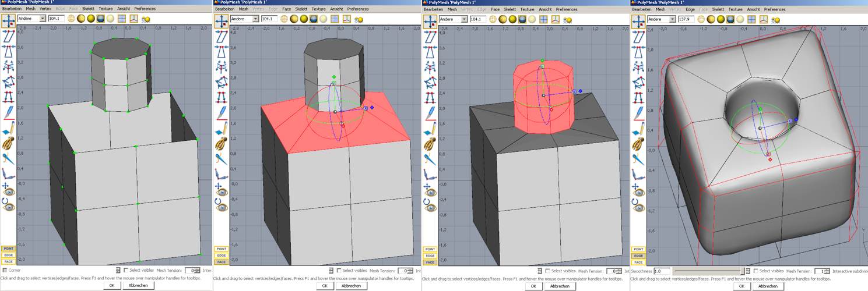Image resolution: width=868 pixels, height=291 pixels.
Task: Choose smooth shaded sphere display in the red top faces window
Action: pos(304,19)
